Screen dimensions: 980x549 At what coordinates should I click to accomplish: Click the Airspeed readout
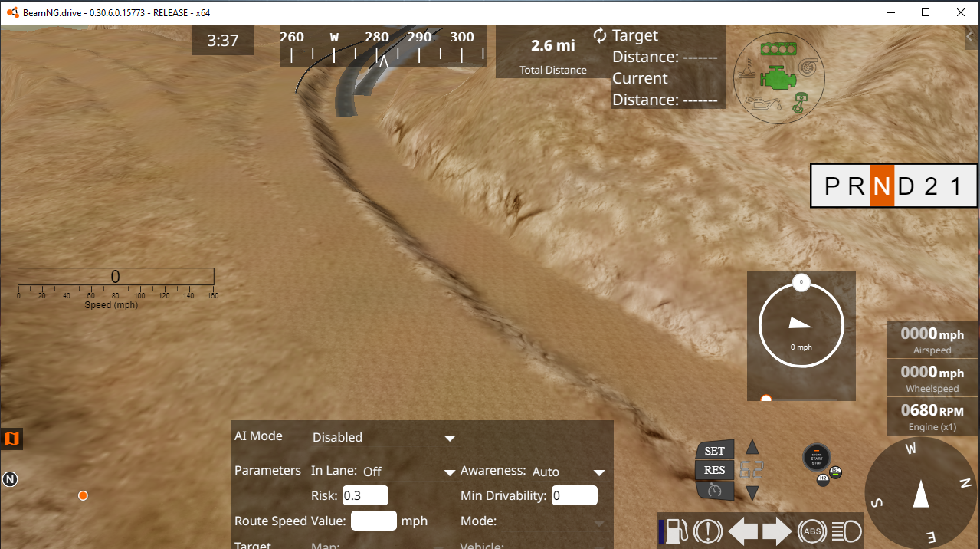pos(932,340)
